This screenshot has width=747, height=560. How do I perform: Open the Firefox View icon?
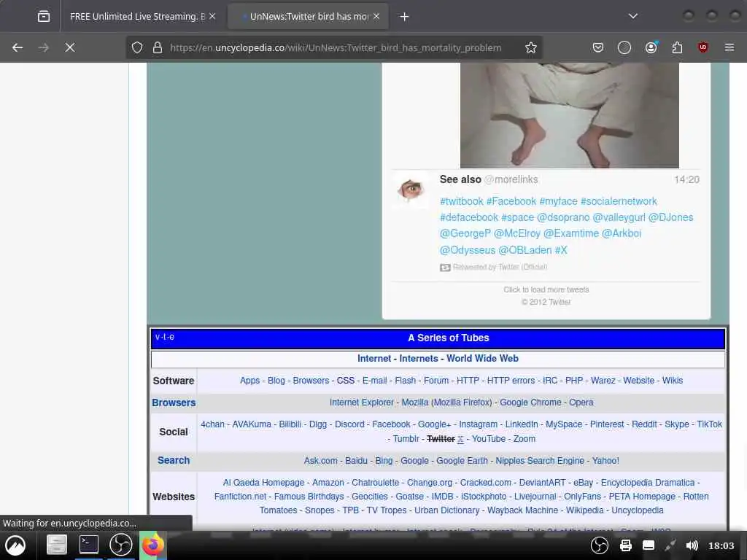[x=43, y=16]
